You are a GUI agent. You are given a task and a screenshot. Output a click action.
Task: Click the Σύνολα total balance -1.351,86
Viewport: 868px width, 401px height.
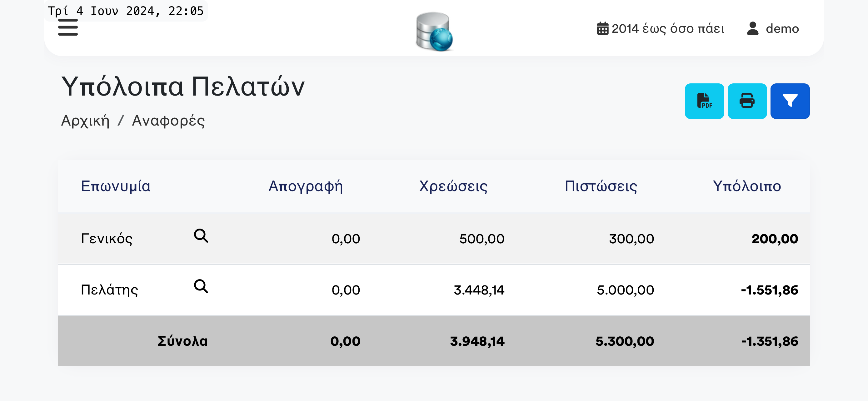click(769, 341)
